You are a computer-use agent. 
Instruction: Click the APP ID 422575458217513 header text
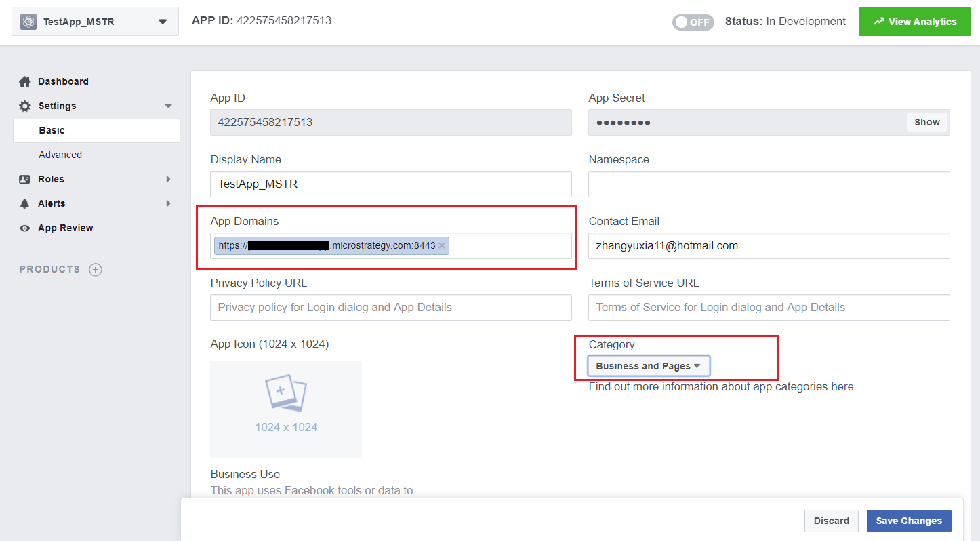click(x=262, y=20)
